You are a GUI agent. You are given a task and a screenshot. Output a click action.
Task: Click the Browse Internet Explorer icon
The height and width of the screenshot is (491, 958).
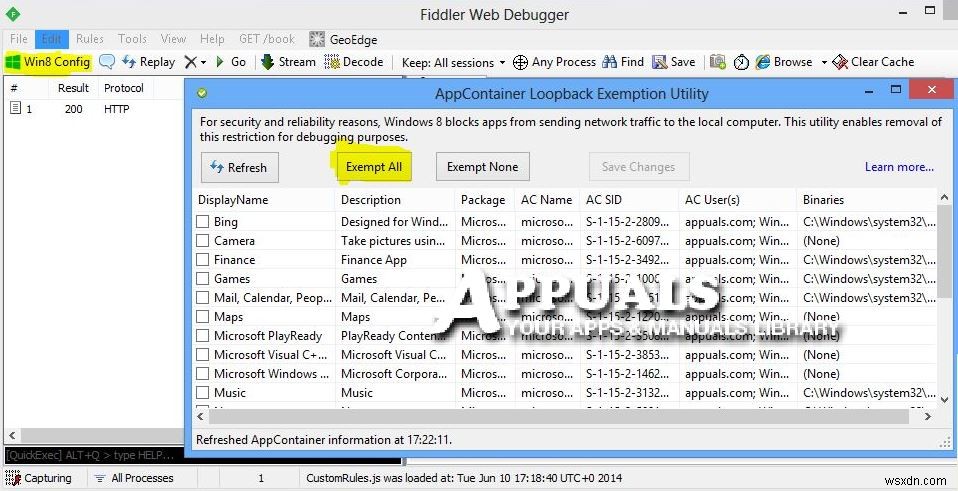[762, 62]
